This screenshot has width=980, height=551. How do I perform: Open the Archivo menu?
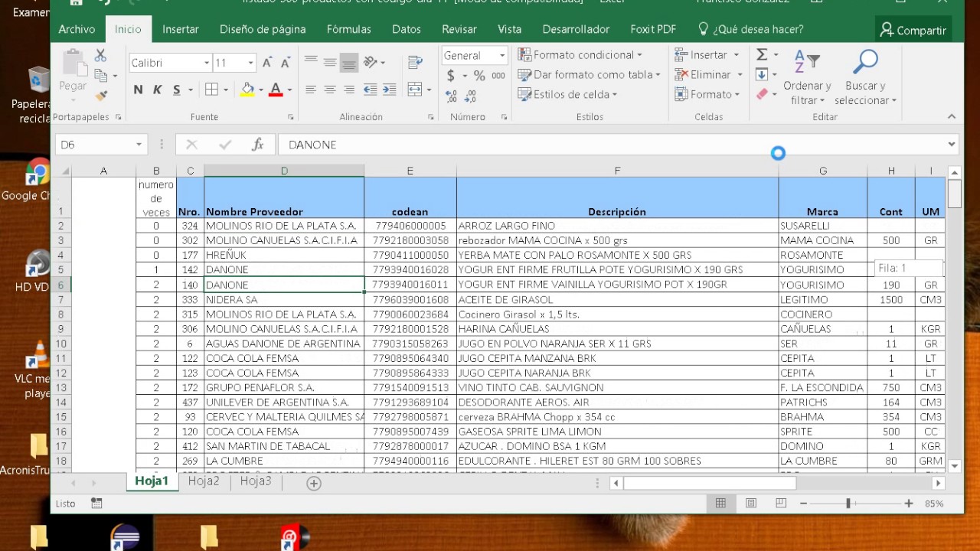(x=77, y=29)
